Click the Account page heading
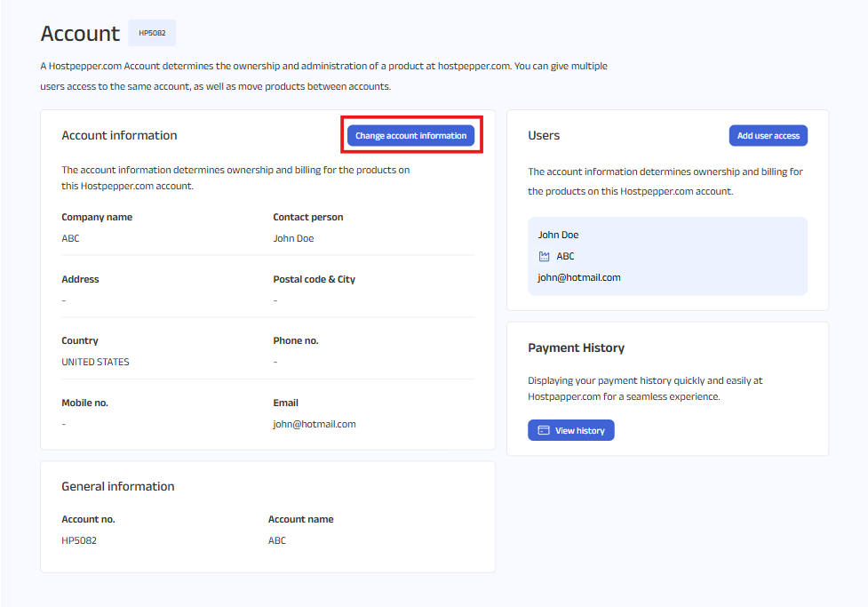This screenshot has width=868, height=607. pos(80,34)
